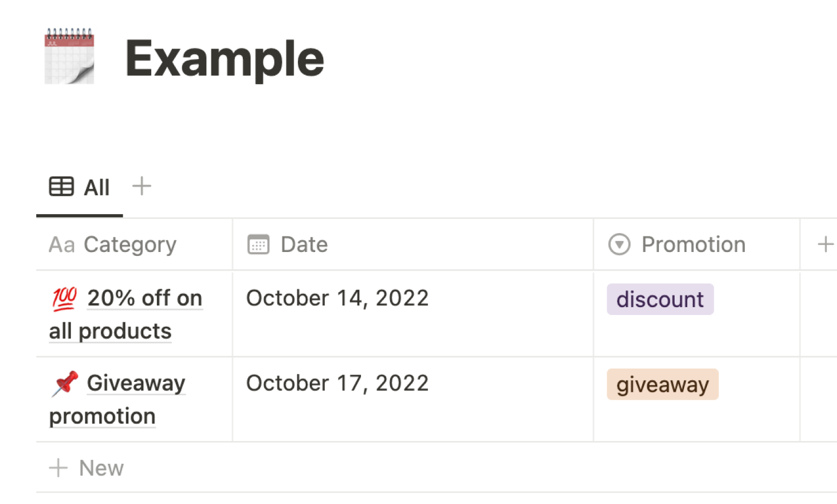The image size is (837, 504).
Task: Click the table view icon next to All
Action: [x=61, y=187]
